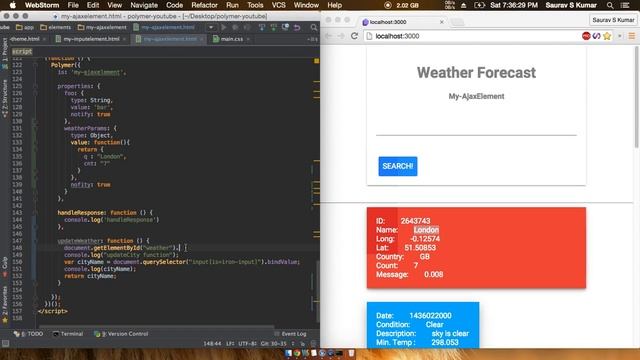
Task: Click the script breadcrumb tag
Action: coord(22,51)
